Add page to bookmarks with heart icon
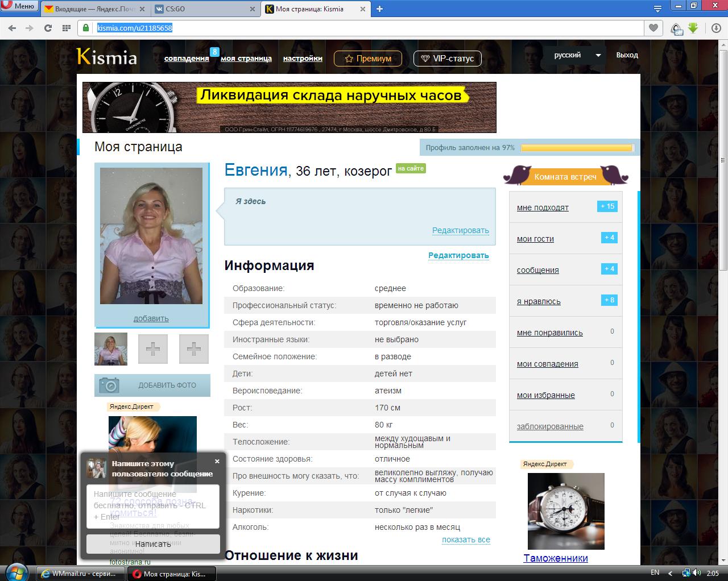 (x=653, y=28)
